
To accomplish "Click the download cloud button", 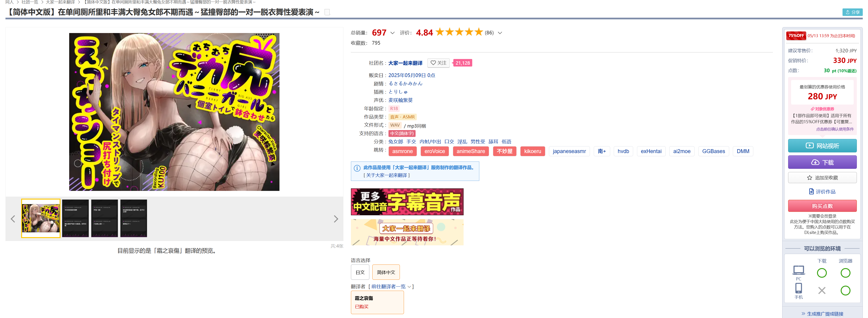I will point(822,162).
